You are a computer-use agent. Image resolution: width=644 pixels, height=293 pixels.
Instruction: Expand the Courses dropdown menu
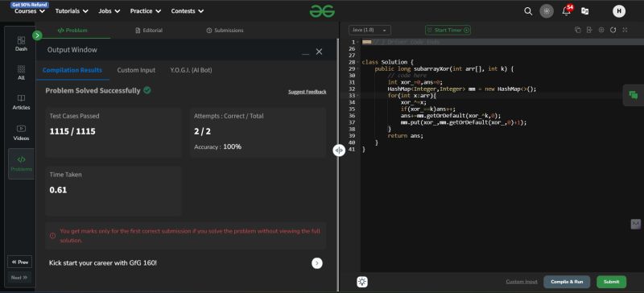[x=29, y=11]
